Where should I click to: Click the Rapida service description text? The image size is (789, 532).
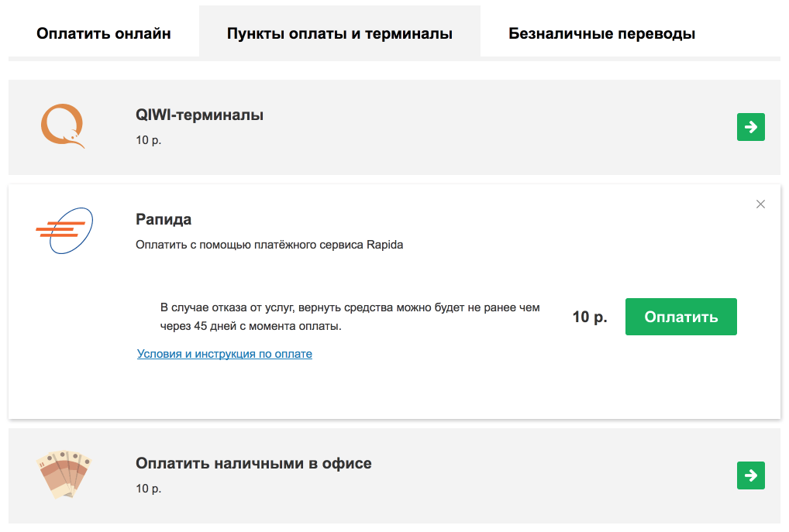click(x=269, y=245)
